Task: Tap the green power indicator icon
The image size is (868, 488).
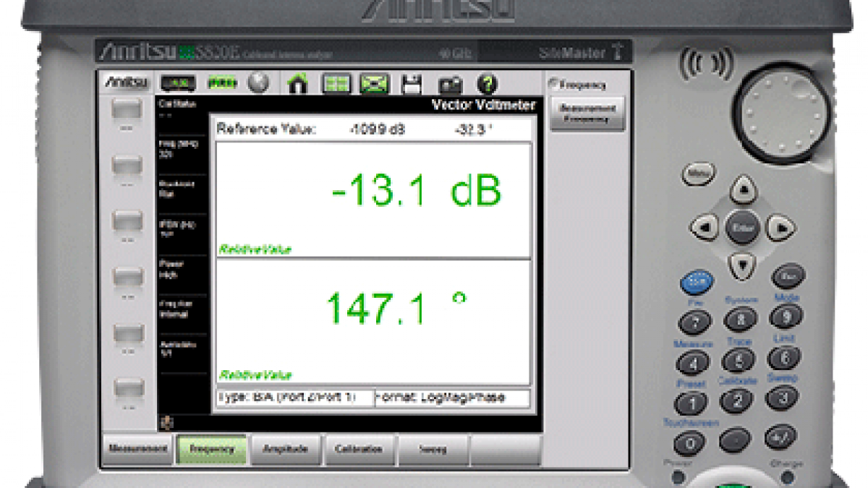Action: (222, 83)
